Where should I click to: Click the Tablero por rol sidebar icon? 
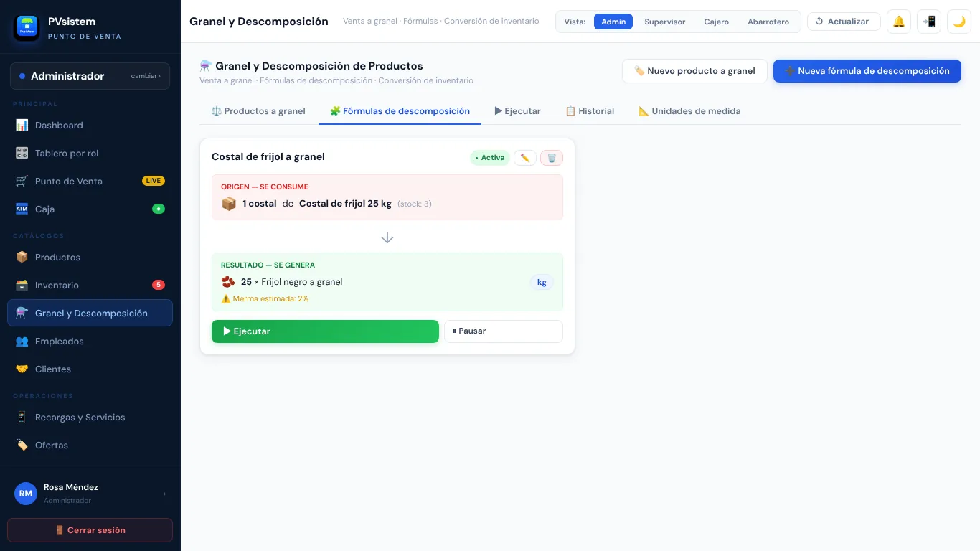22,154
